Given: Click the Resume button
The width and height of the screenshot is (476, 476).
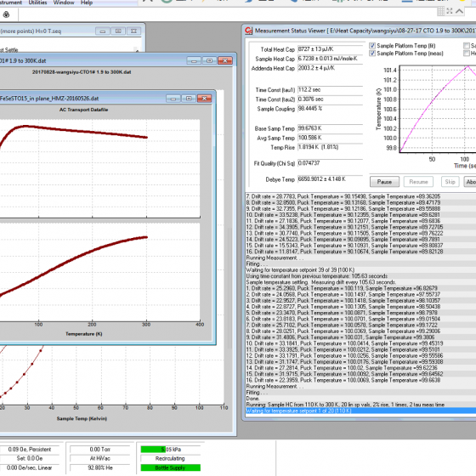Looking at the screenshot, I should click(x=418, y=182).
